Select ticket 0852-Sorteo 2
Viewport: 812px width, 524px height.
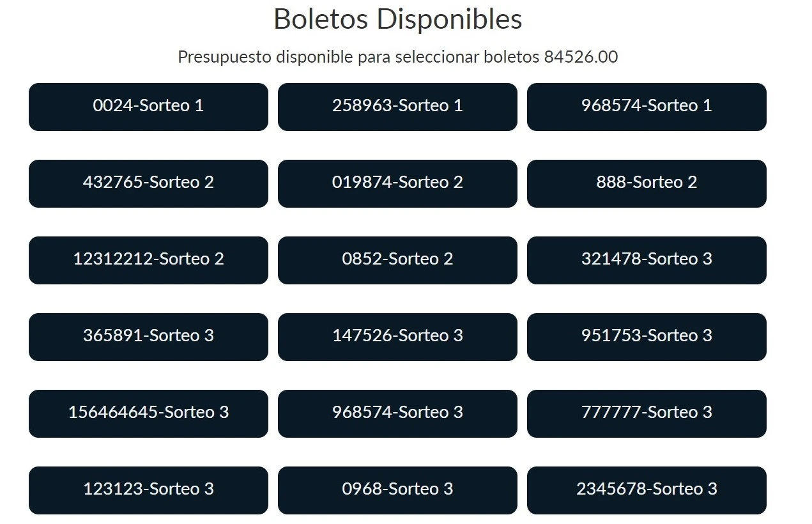(397, 260)
